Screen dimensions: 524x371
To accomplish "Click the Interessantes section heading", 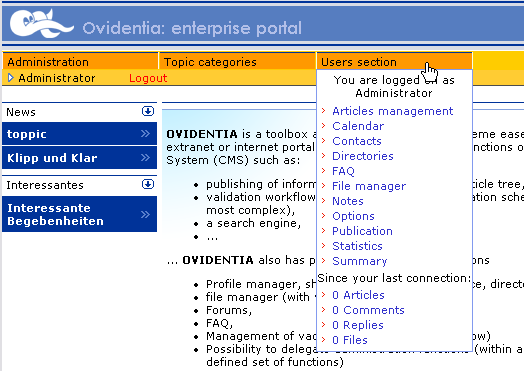I will point(45,185).
